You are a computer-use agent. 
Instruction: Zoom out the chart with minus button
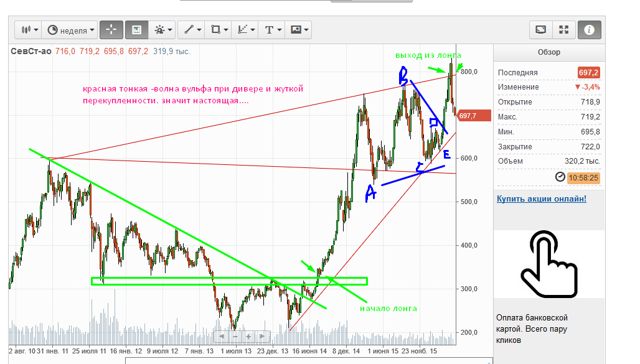(x=235, y=336)
